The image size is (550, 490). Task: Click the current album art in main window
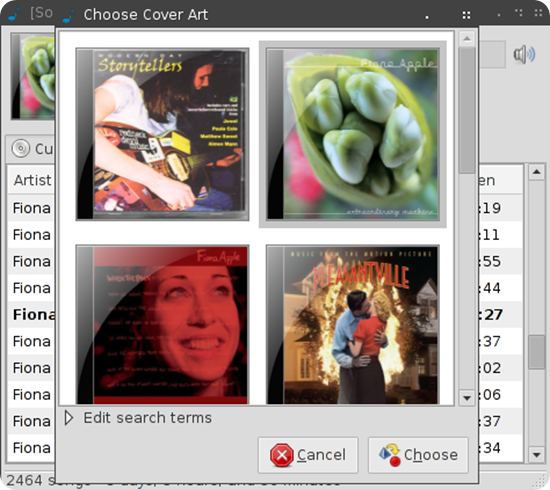[33, 76]
